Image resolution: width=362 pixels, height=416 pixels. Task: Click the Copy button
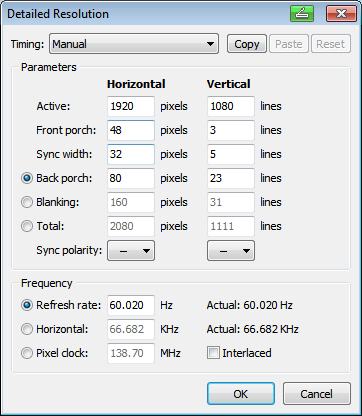pos(247,44)
